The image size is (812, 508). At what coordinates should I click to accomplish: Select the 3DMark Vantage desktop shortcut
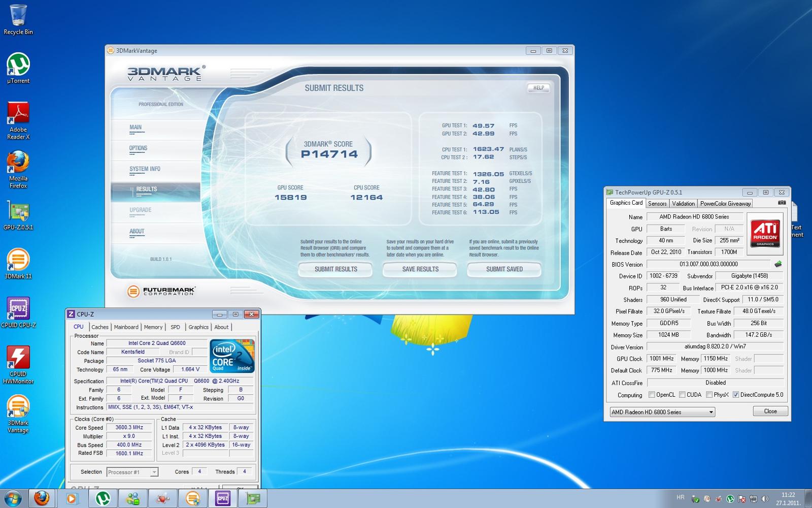[18, 414]
